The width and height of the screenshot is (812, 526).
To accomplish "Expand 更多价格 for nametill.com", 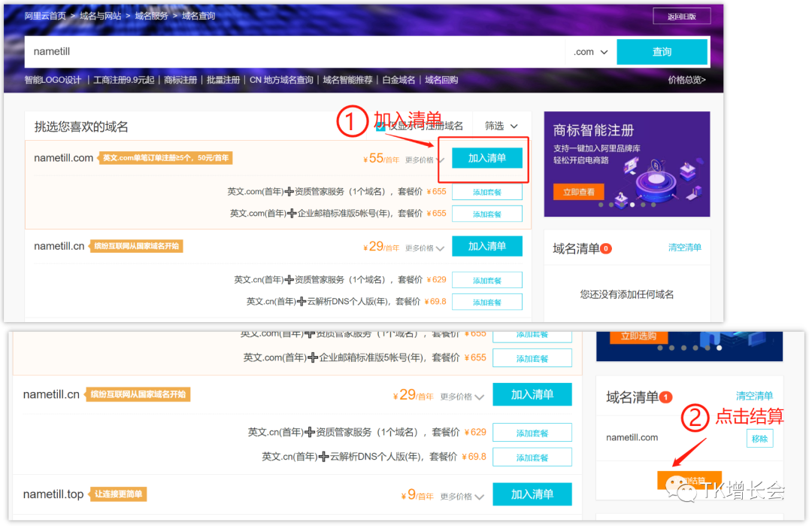I will [x=425, y=160].
